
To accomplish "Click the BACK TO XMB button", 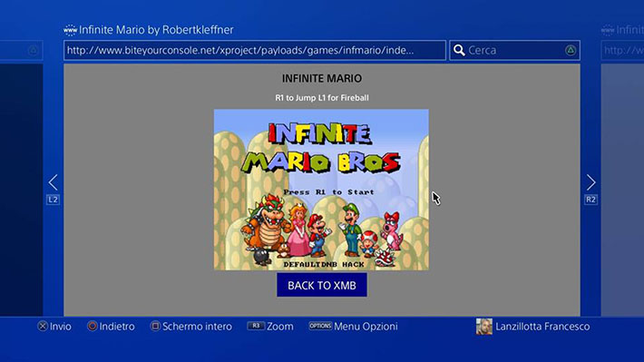I will point(322,285).
